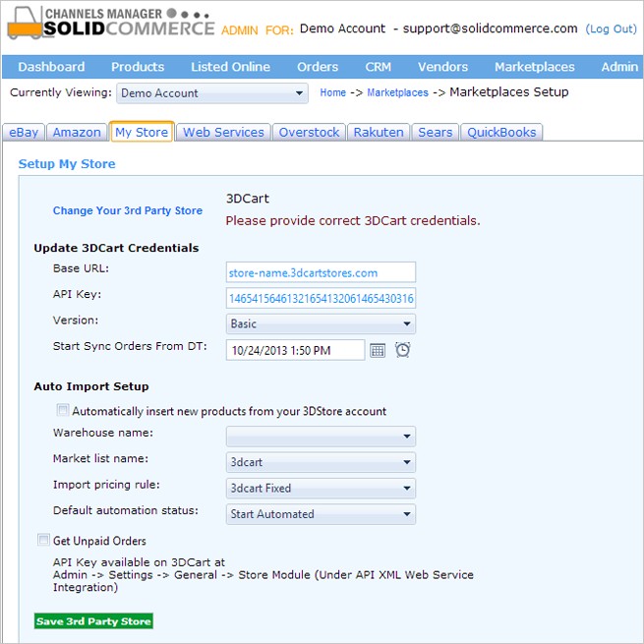Expand the Version dropdown showing Basic
The image size is (644, 644).
[321, 323]
